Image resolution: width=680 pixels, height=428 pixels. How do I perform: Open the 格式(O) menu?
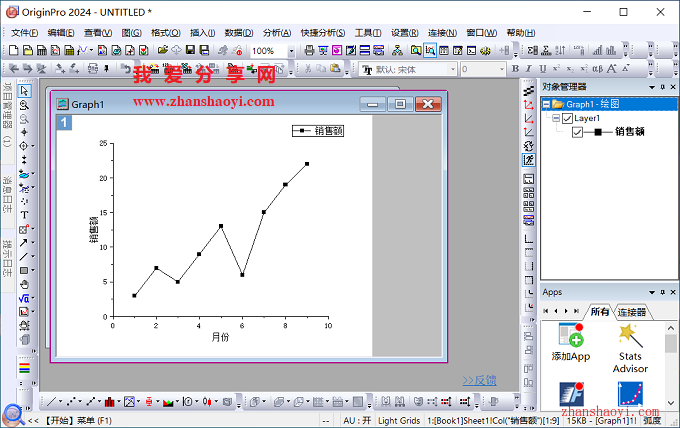[166, 33]
